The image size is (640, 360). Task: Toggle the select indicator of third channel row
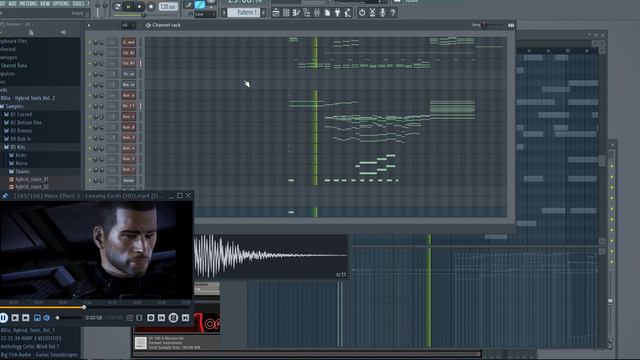141,63
